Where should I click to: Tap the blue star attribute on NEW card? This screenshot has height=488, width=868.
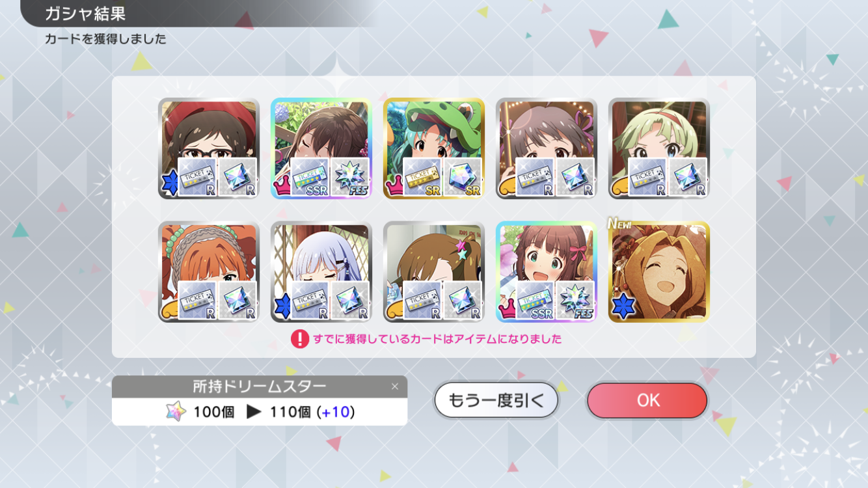623,306
